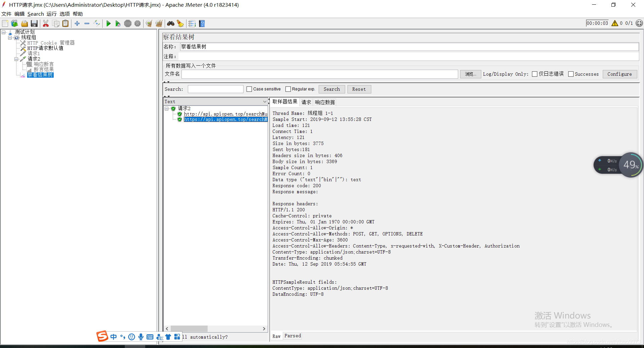Paste element using clipboard icon

point(65,23)
